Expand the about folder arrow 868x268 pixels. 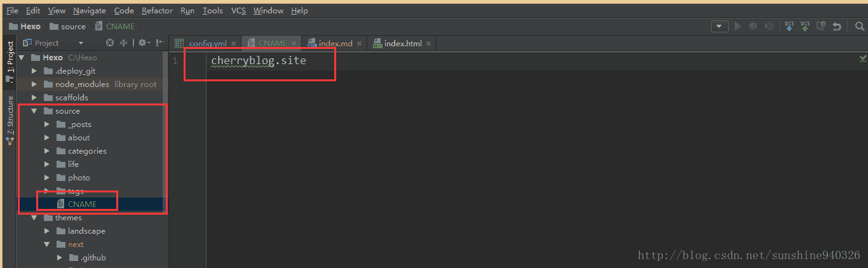coord(47,137)
